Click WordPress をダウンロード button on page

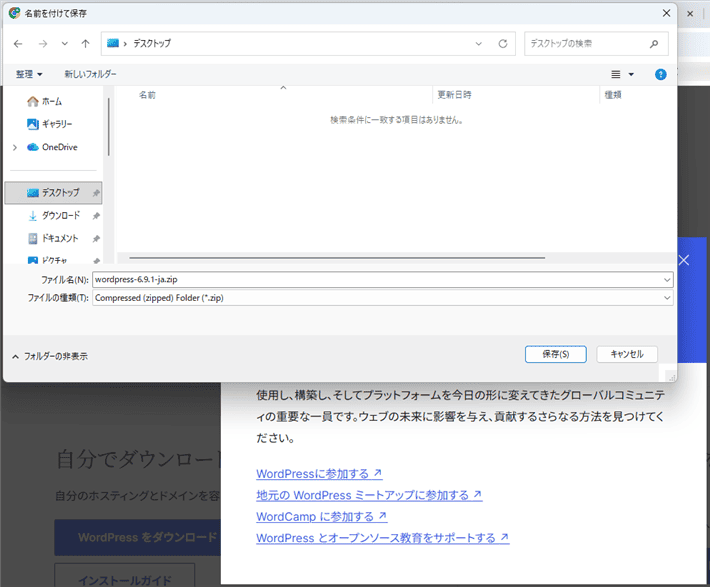[x=138, y=538]
